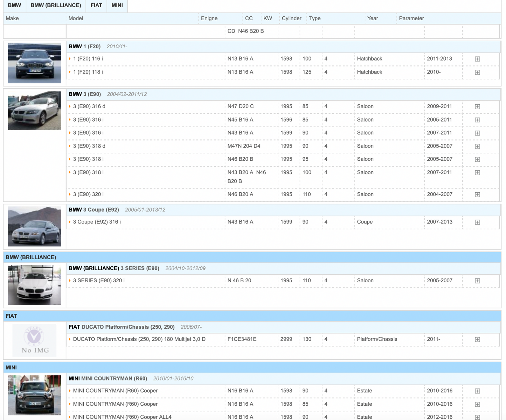The width and height of the screenshot is (506, 420).
Task: Click the KW column header
Action: coord(268,18)
